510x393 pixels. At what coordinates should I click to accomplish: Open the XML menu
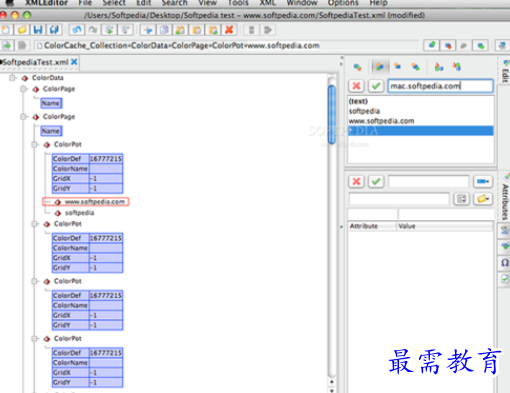tap(268, 3)
